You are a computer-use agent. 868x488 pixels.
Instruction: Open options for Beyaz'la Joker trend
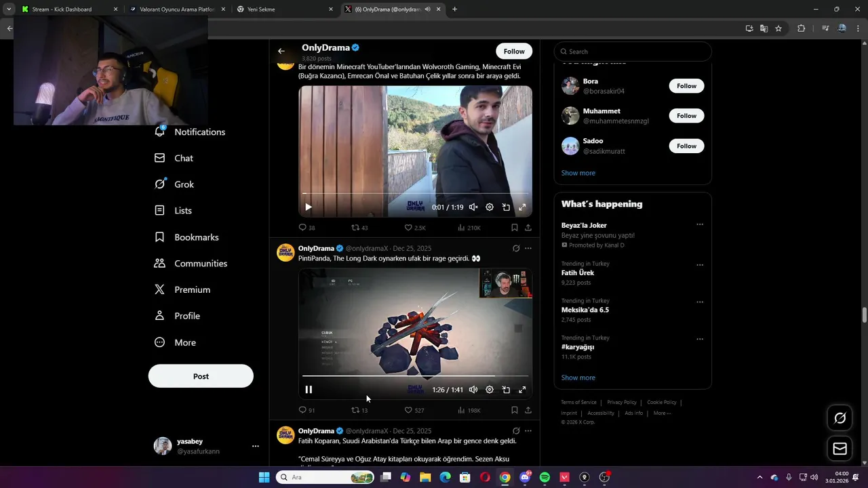tap(700, 224)
